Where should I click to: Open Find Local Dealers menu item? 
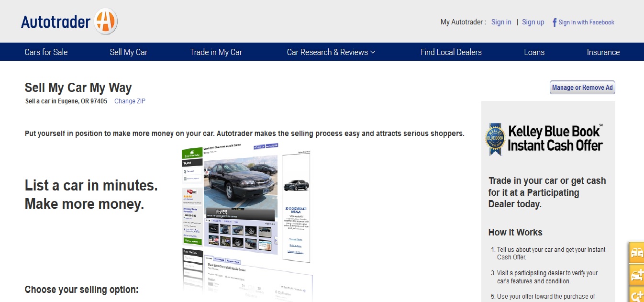451,52
